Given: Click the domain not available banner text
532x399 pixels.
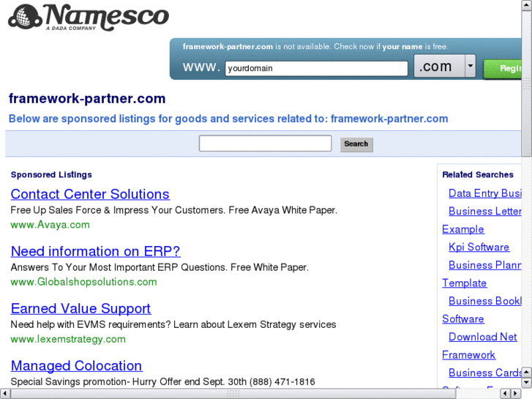Looking at the screenshot, I should pos(315,47).
